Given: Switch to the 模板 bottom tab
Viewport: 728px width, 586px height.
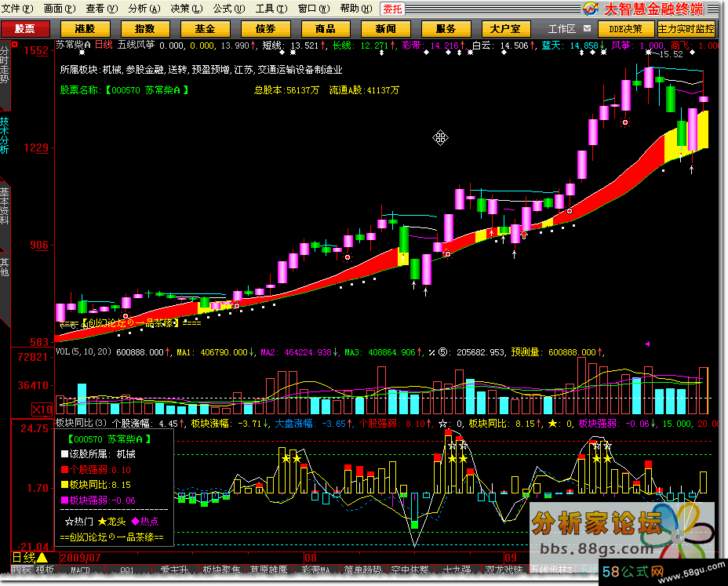Looking at the screenshot, I should point(45,570).
